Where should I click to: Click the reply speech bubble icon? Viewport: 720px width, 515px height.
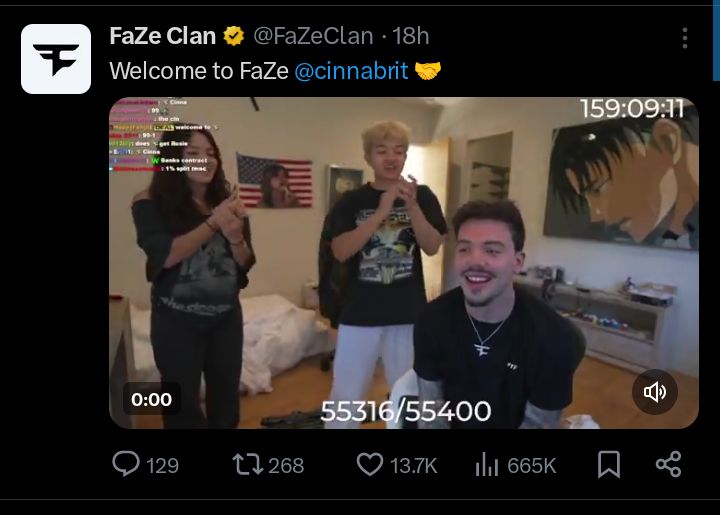pos(126,464)
